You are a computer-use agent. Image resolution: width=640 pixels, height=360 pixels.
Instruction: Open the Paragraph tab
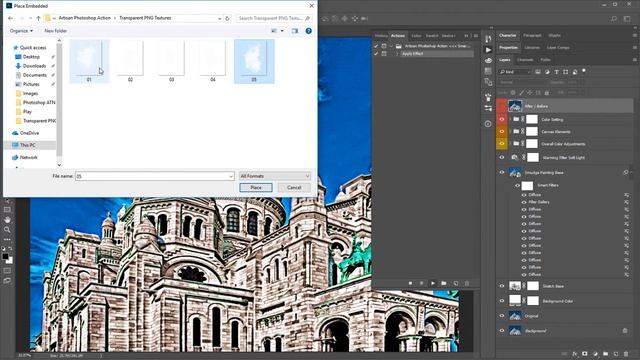tap(532, 36)
